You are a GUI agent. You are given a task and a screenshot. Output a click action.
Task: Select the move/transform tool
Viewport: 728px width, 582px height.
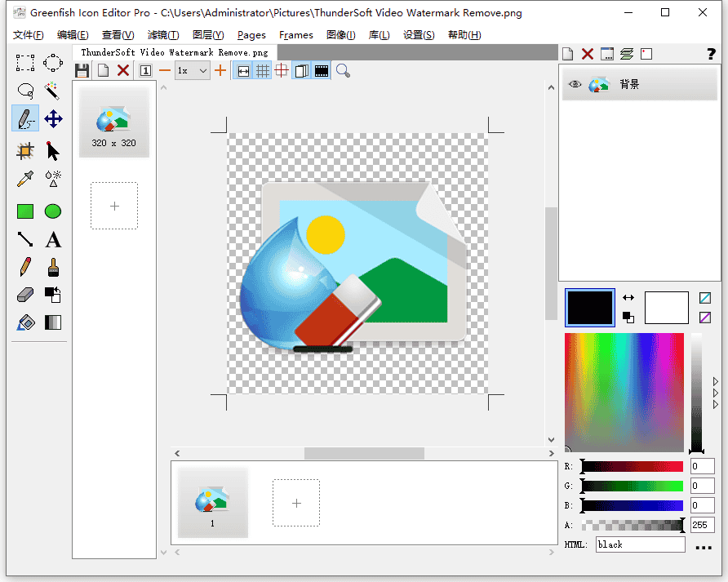(x=53, y=118)
